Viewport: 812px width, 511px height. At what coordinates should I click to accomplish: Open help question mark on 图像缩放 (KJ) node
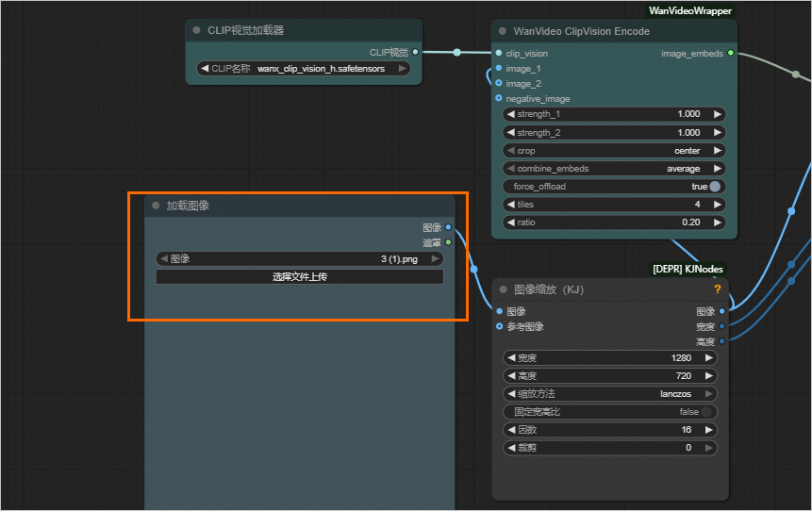(x=718, y=288)
